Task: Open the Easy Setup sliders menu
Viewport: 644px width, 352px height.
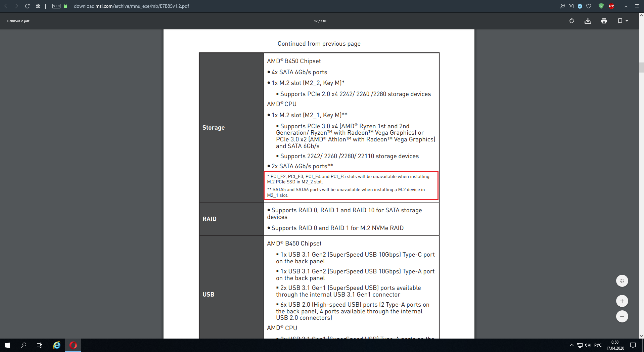Action: [x=637, y=6]
